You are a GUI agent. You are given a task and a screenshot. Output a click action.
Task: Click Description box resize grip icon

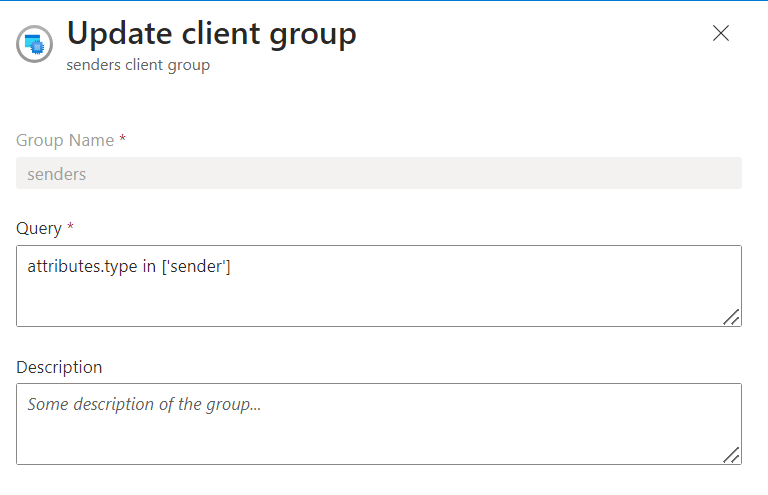click(731, 455)
